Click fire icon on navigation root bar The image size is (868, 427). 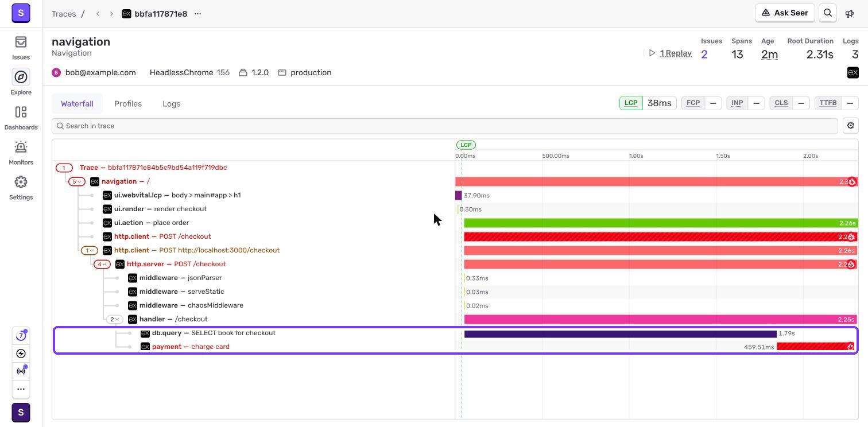(852, 182)
